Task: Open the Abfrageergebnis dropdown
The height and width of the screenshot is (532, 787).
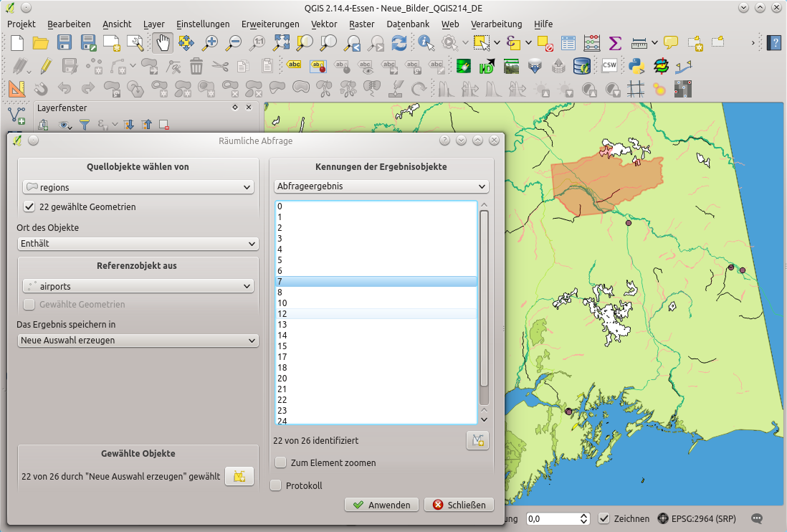Action: tap(381, 186)
